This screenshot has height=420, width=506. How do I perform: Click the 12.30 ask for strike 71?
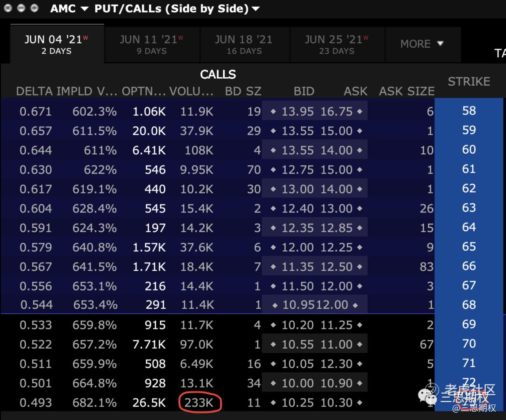point(336,364)
